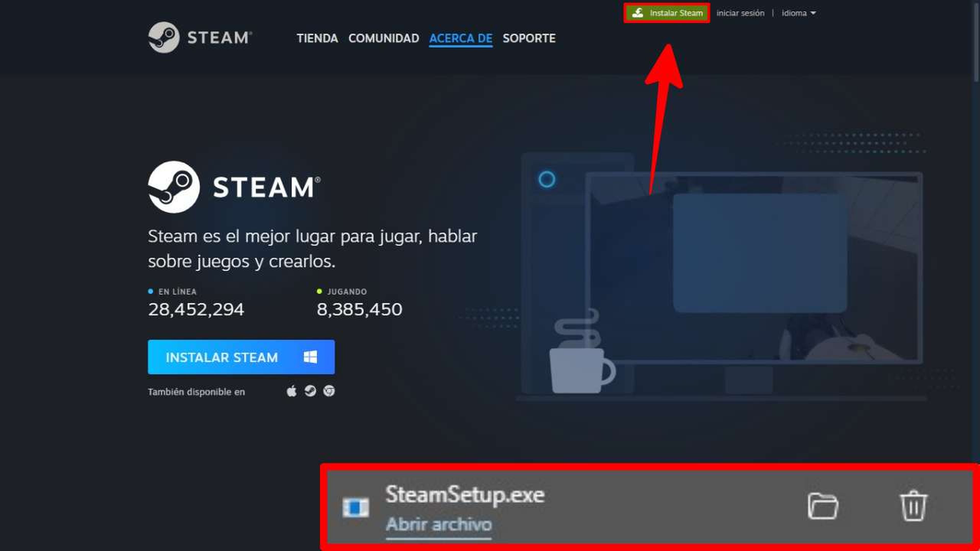Choose the SteamOS download icon
980x551 pixels.
[x=310, y=391]
